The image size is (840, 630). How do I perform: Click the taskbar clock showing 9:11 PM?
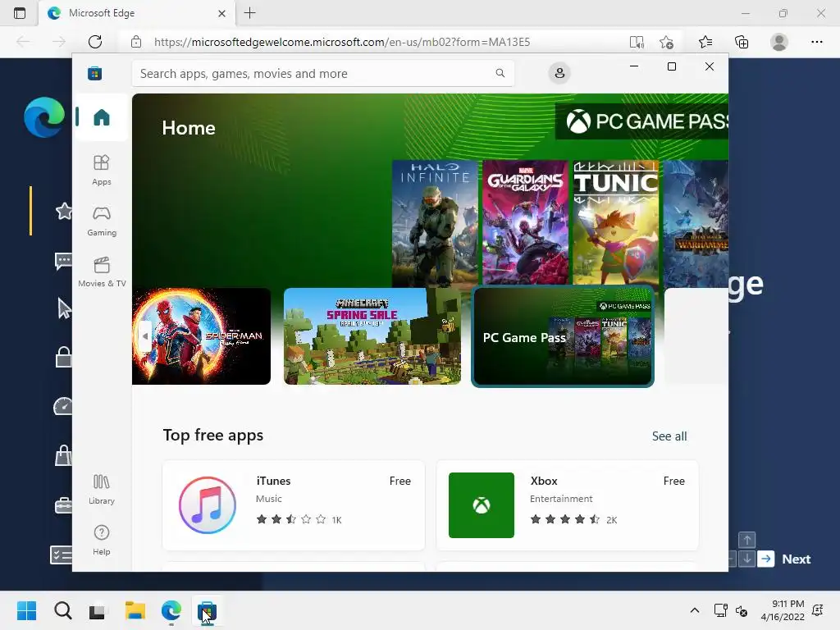(783, 610)
